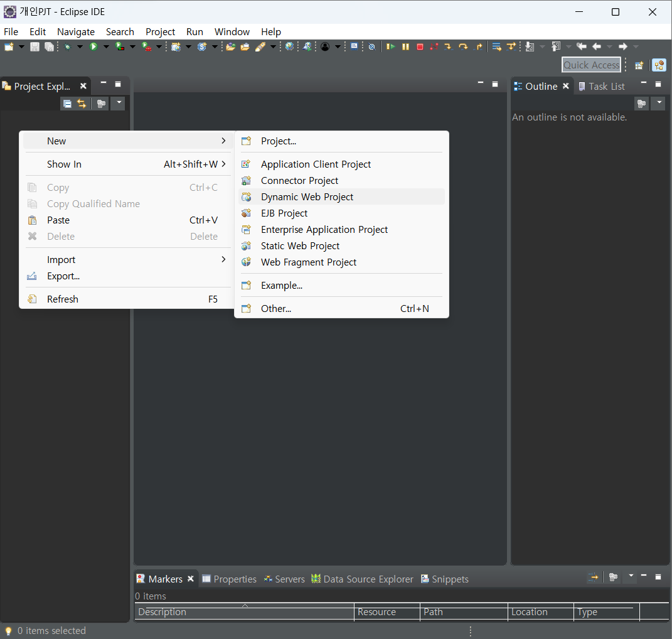Open dropdown beside the green Run icon
The image size is (672, 639).
pyautogui.click(x=106, y=46)
